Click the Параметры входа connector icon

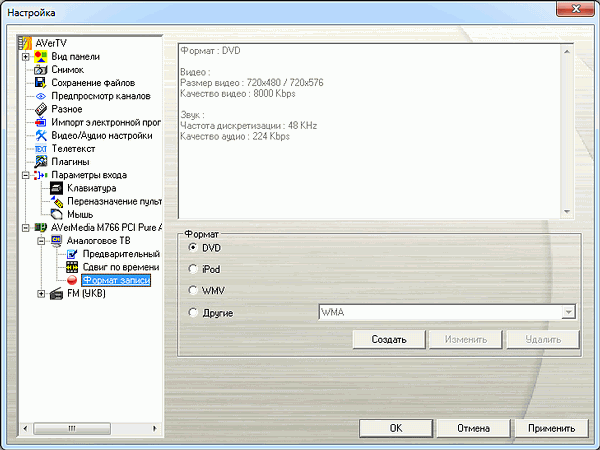[41, 175]
